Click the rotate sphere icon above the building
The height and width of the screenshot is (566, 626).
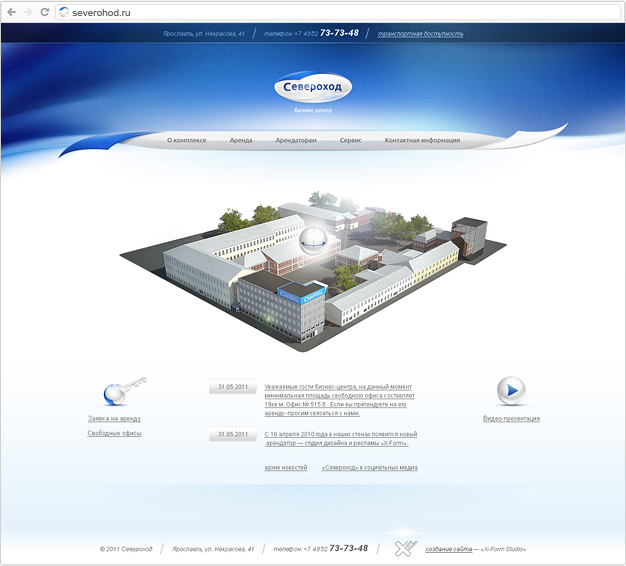(313, 241)
